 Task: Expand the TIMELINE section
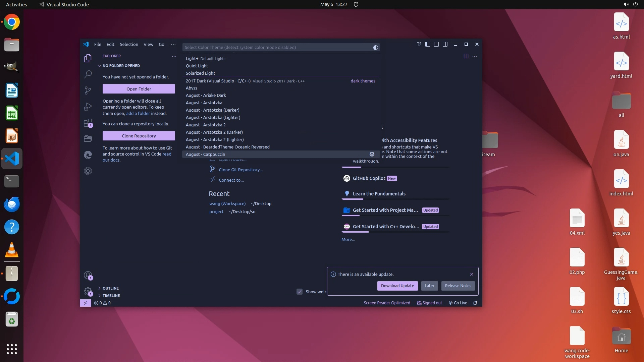point(111,296)
